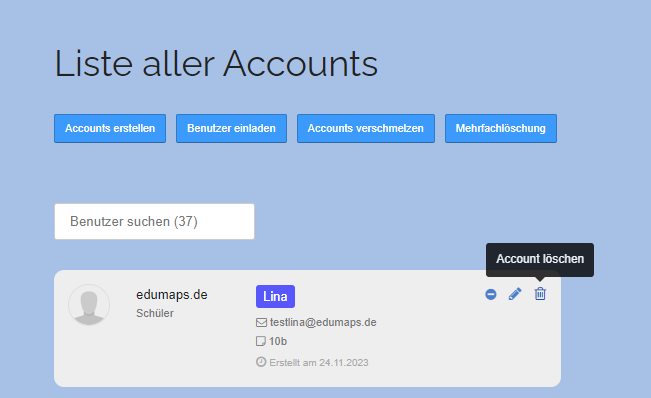Click the Account löschen tooltip
Screen dimensions: 651x398
click(540, 259)
